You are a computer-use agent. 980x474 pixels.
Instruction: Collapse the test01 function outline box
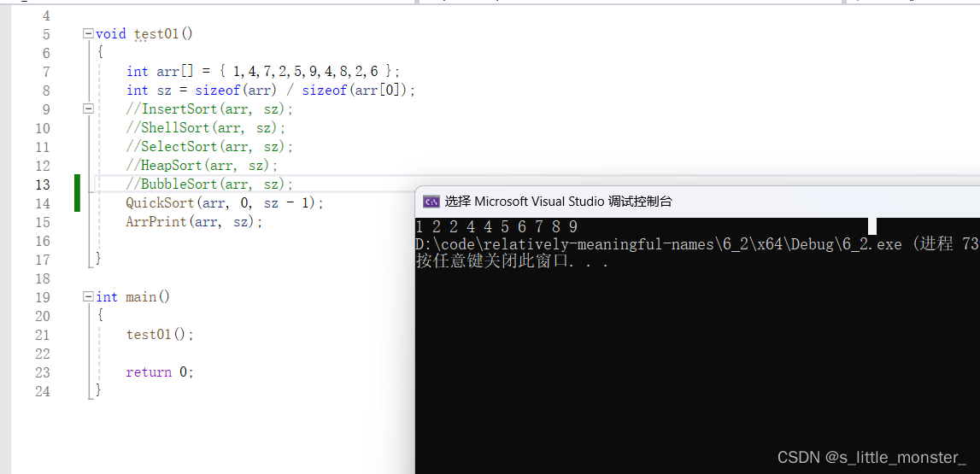[x=88, y=33]
